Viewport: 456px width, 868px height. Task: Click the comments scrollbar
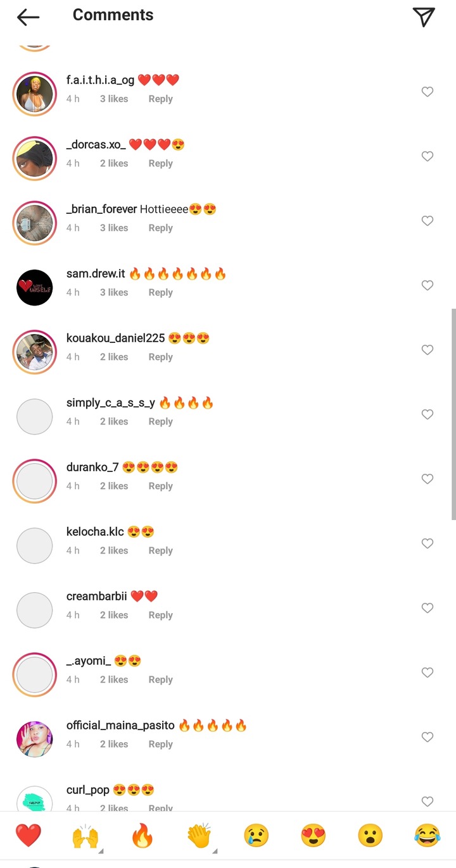(453, 414)
